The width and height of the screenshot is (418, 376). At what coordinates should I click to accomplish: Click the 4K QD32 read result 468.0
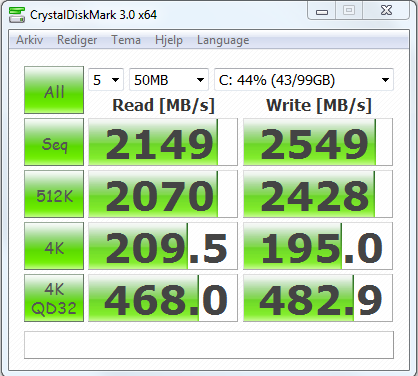tap(163, 298)
